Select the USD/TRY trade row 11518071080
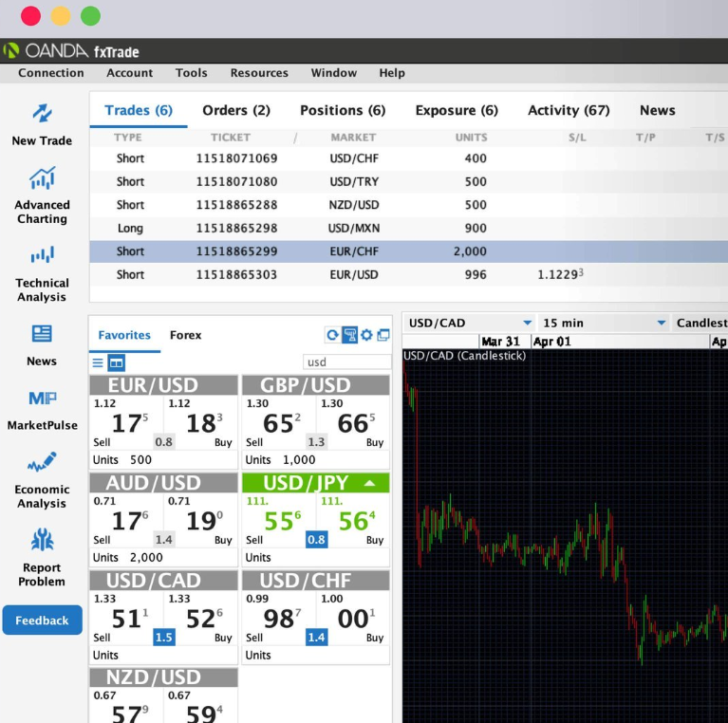728x723 pixels. (x=408, y=181)
